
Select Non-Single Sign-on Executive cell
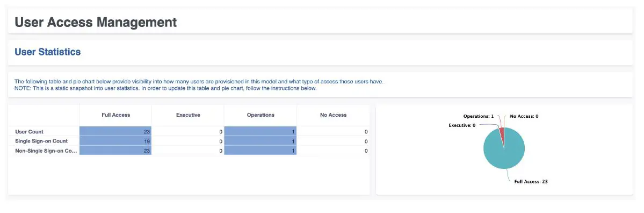tap(187, 151)
